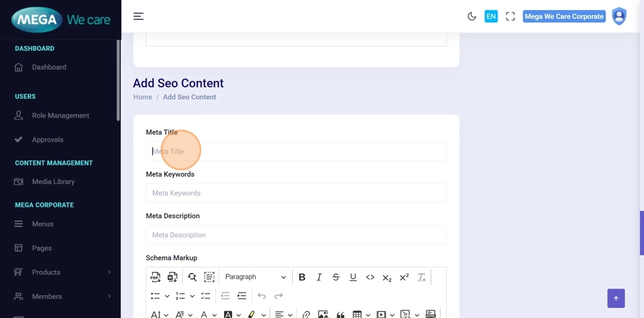Collapse sidebar with hamburger menu icon
644x318 pixels.
pos(139,16)
